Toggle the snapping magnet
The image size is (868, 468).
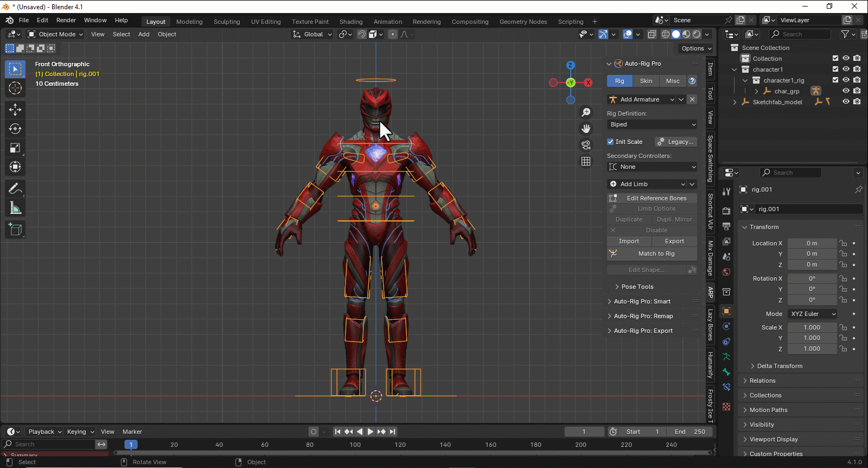362,34
